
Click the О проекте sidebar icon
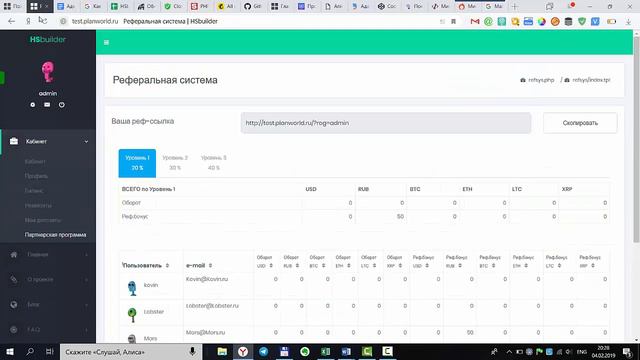14,280
